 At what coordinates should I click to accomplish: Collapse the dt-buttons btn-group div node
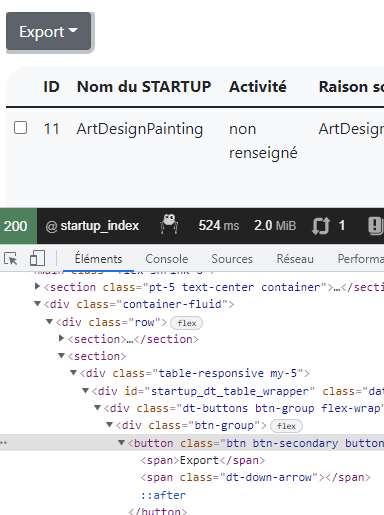(x=97, y=407)
